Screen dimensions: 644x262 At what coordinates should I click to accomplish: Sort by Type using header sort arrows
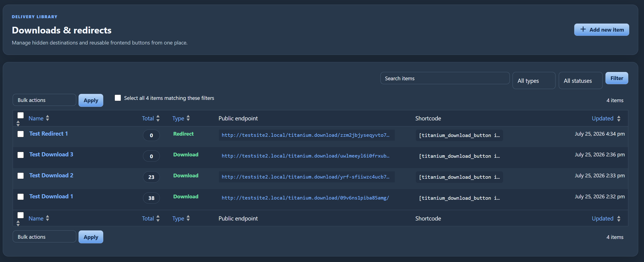[188, 118]
